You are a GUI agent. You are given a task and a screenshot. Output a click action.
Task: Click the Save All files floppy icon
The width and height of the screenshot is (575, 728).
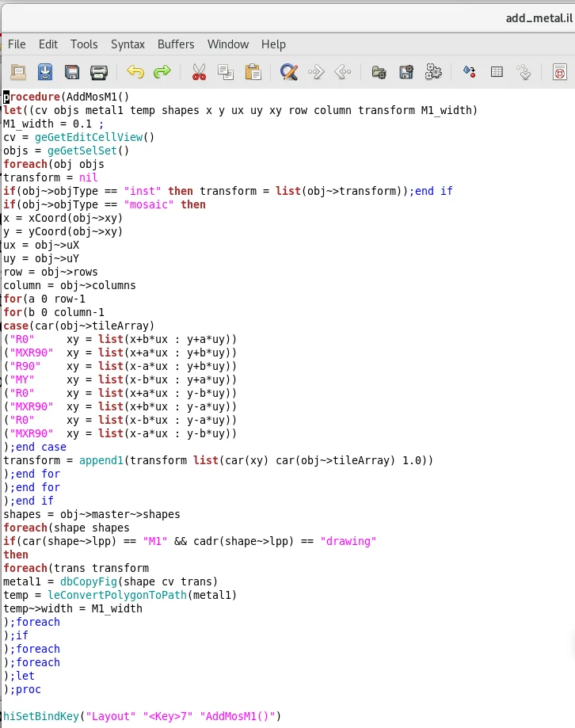click(x=72, y=72)
